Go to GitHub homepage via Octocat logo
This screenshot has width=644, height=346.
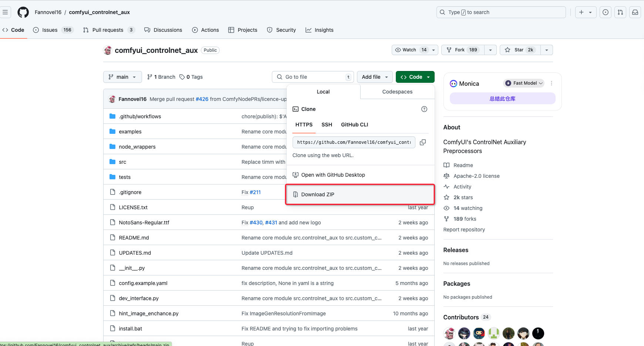pyautogui.click(x=23, y=12)
